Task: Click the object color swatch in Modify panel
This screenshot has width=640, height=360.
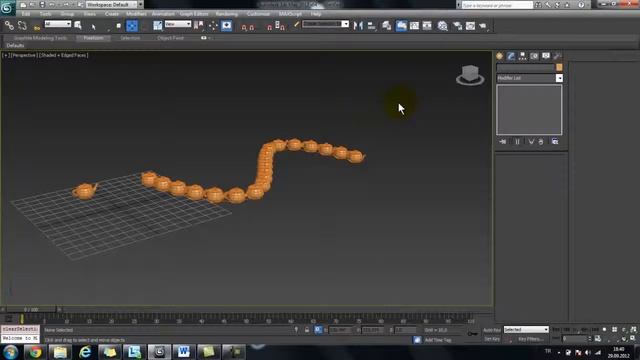Action: [559, 67]
